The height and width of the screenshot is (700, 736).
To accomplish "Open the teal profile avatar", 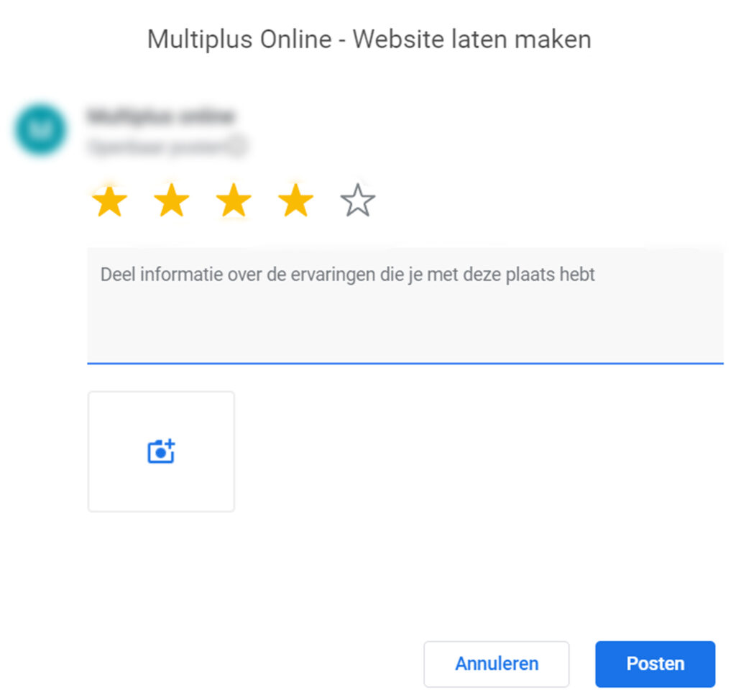I will coord(40,129).
